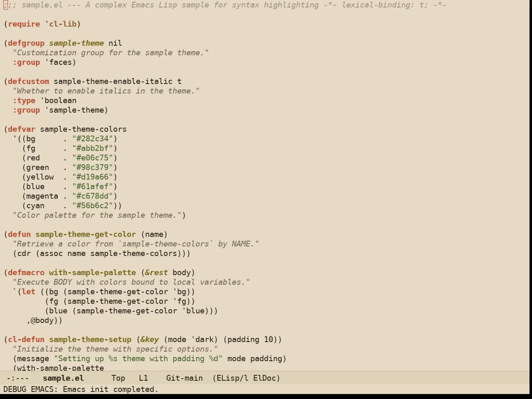Click the sample.el buffer name in mode line
Viewport: 532px width, 399px height.
click(x=63, y=378)
